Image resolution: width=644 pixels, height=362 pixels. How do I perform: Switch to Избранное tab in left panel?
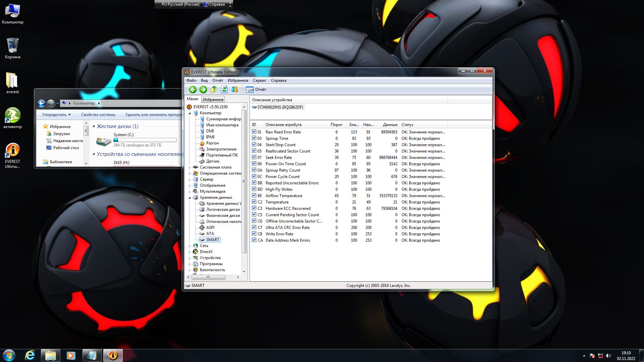(213, 100)
